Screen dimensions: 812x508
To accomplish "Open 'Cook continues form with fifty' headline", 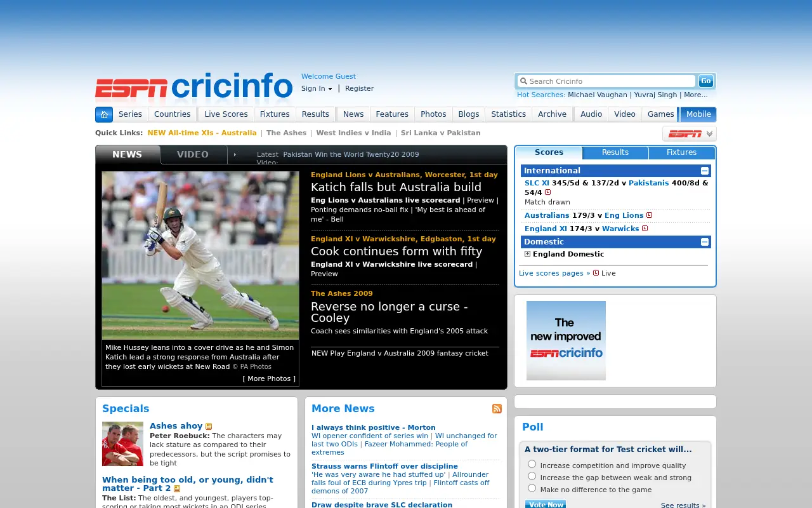I will click(396, 251).
